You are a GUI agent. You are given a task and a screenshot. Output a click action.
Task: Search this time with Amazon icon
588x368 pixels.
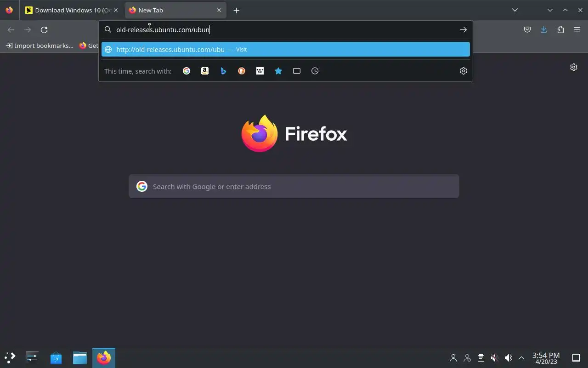[x=205, y=71]
